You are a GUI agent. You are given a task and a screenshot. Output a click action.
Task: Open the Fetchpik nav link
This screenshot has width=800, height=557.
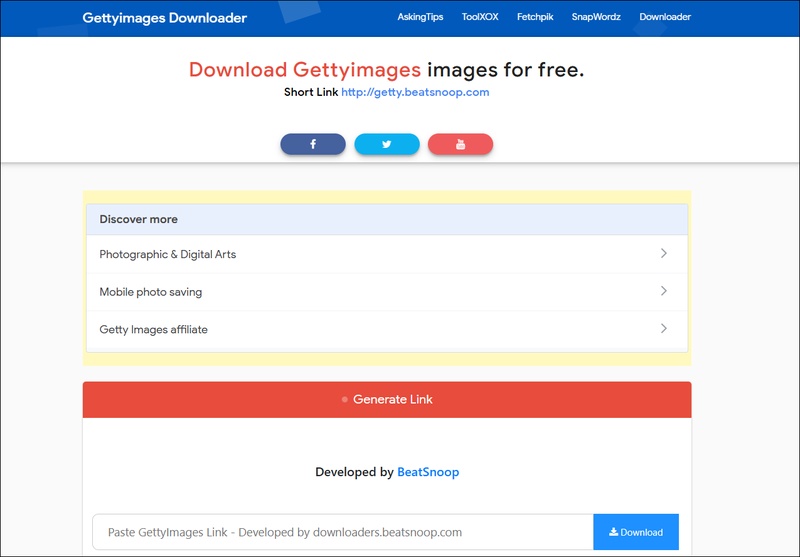[x=535, y=17]
